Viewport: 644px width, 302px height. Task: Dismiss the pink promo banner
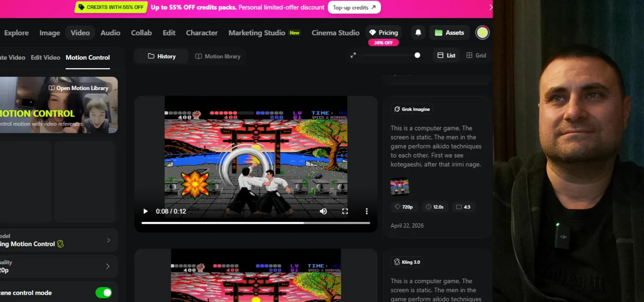click(491, 7)
